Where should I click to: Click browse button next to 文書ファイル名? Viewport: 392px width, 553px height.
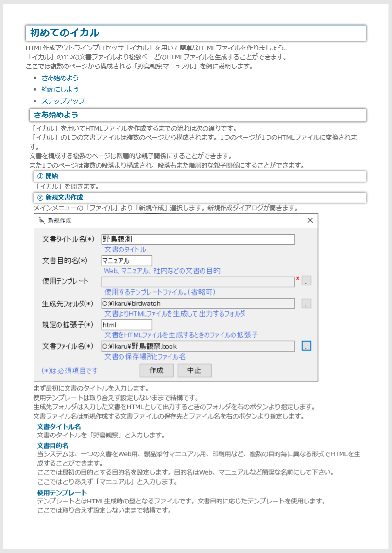[306, 346]
